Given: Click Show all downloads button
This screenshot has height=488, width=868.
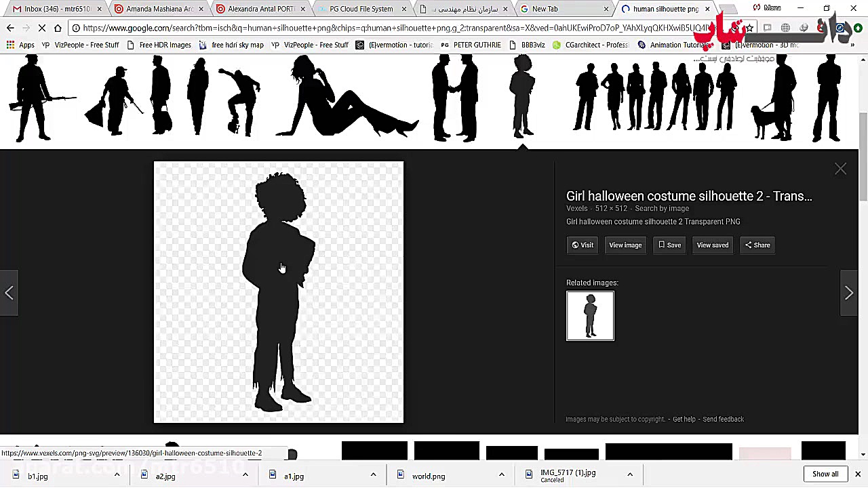Looking at the screenshot, I should pyautogui.click(x=825, y=474).
